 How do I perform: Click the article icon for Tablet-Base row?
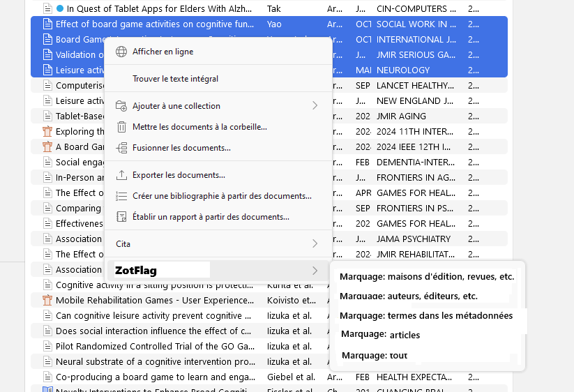tap(47, 116)
